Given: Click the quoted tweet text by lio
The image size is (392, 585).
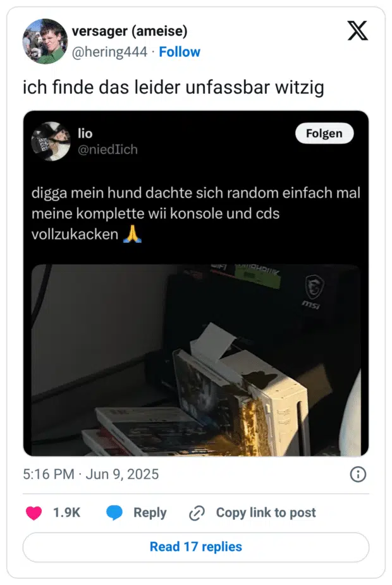Looking at the screenshot, I should point(196,214).
